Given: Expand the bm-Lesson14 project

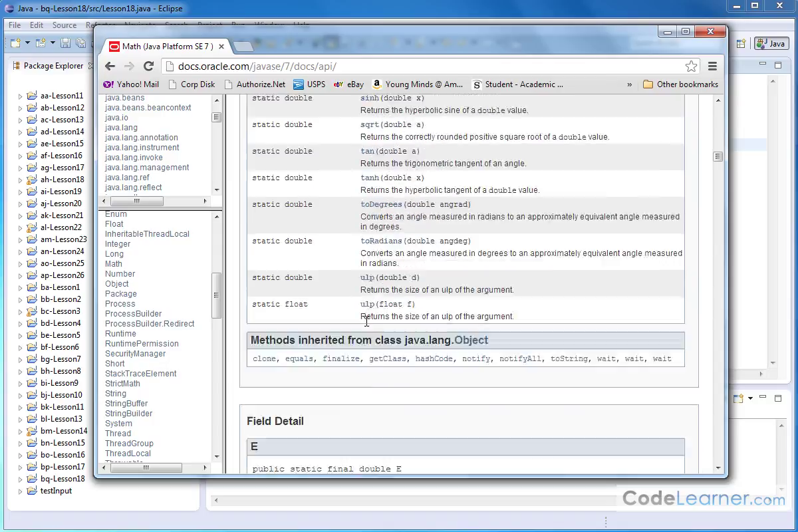Looking at the screenshot, I should coord(20,431).
